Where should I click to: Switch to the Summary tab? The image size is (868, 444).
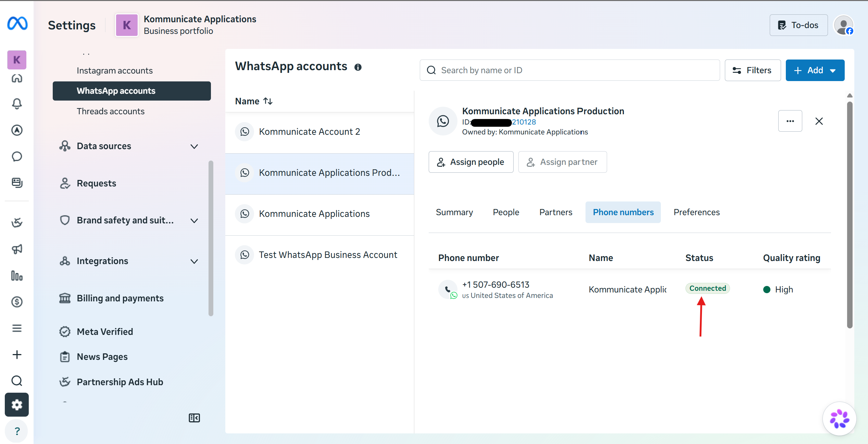pyautogui.click(x=454, y=212)
